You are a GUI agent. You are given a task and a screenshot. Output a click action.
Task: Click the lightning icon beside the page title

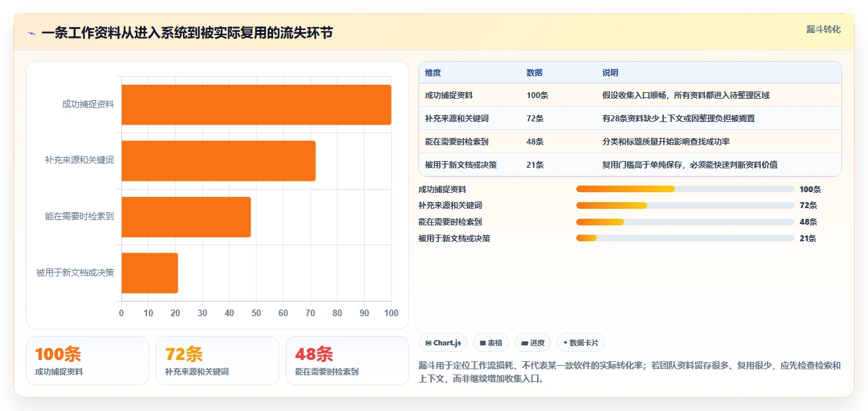click(31, 33)
